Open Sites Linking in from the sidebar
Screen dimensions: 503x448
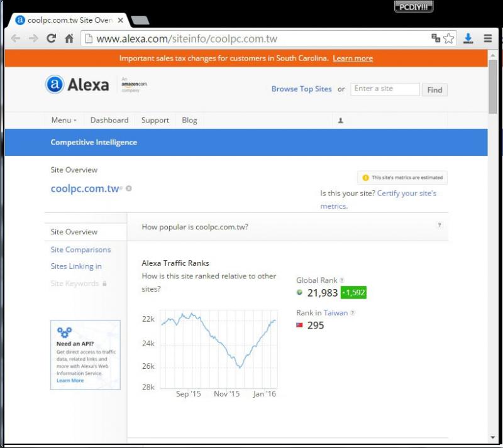tap(76, 266)
